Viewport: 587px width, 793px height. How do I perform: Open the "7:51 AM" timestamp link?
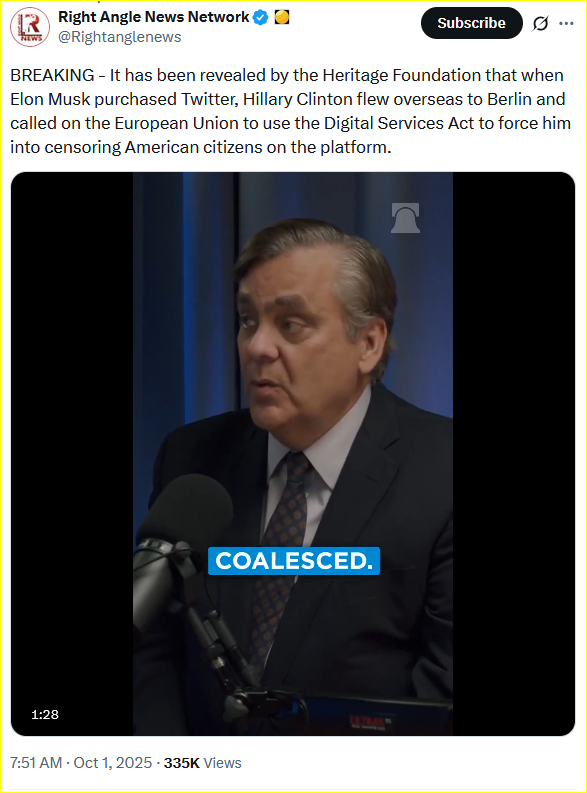tap(36, 763)
